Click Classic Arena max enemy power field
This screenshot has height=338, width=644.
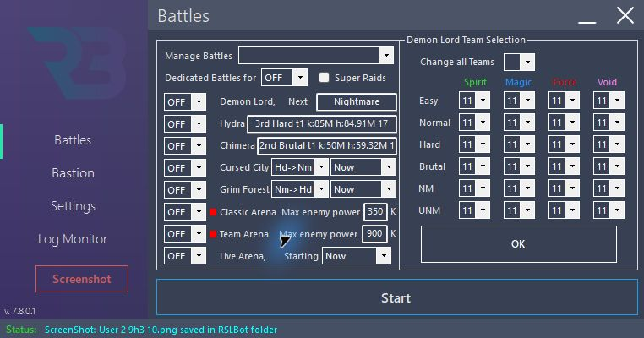(375, 211)
